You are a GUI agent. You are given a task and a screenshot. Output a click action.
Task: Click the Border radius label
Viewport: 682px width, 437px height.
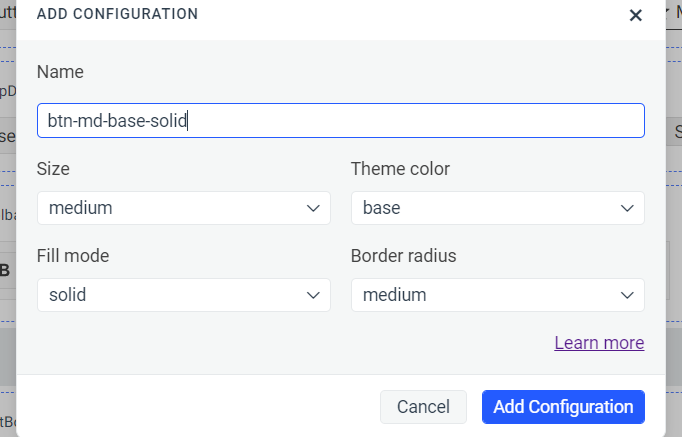tap(403, 256)
